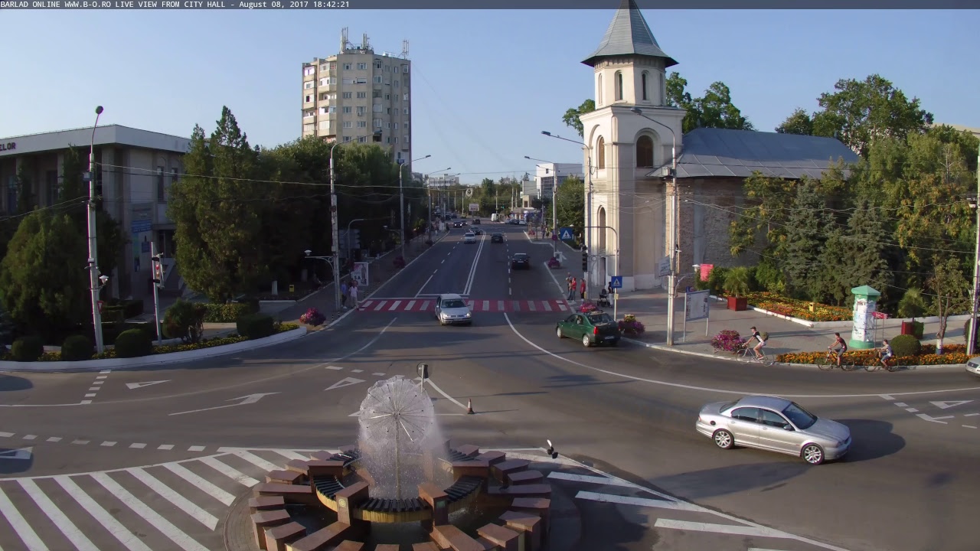Click the traffic light on the left pole
Image resolution: width=980 pixels, height=551 pixels.
coord(156,269)
